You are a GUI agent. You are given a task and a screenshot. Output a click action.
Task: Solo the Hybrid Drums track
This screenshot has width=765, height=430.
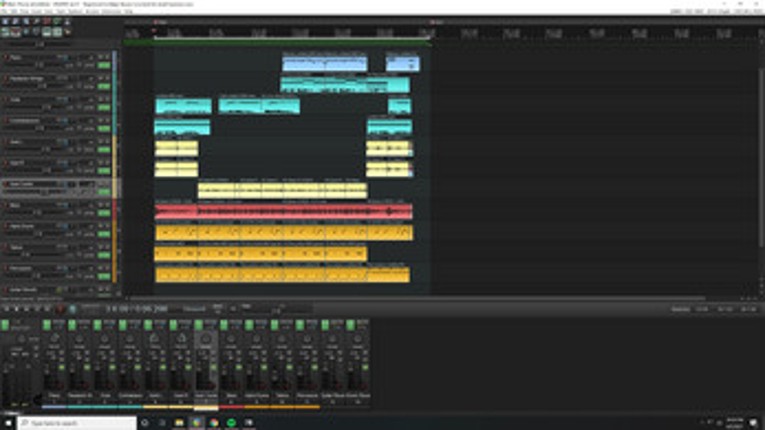click(x=107, y=226)
